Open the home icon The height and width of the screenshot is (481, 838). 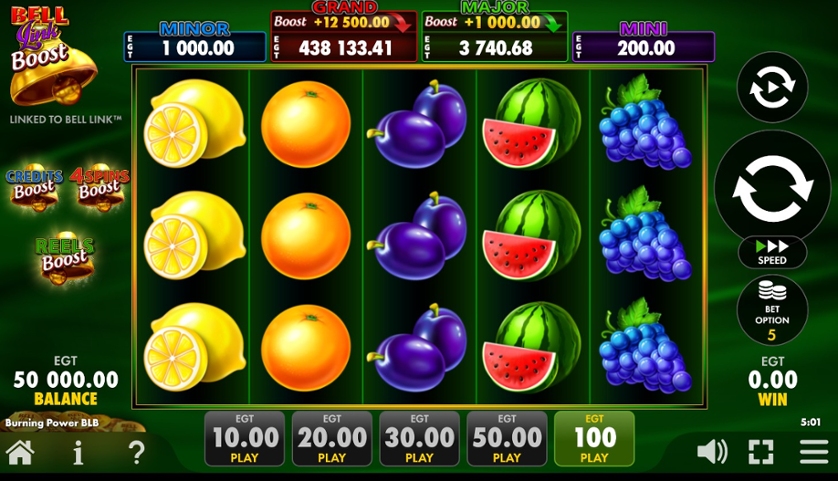tap(20, 452)
